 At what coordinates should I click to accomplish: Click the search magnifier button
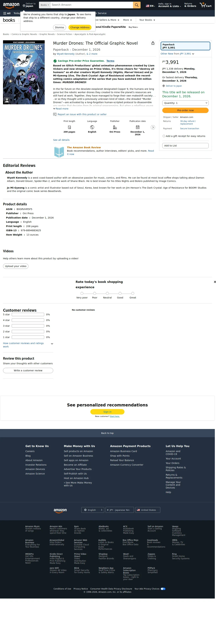[136, 5]
